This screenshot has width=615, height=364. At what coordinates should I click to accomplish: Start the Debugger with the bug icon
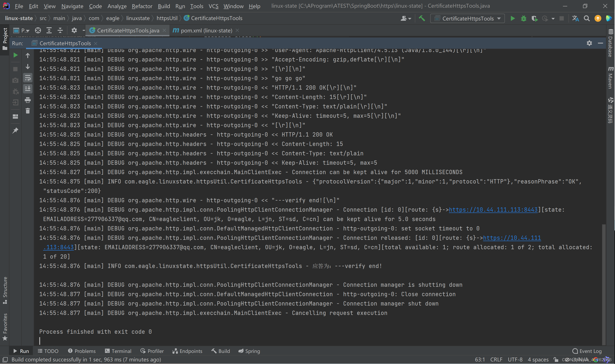(x=523, y=18)
